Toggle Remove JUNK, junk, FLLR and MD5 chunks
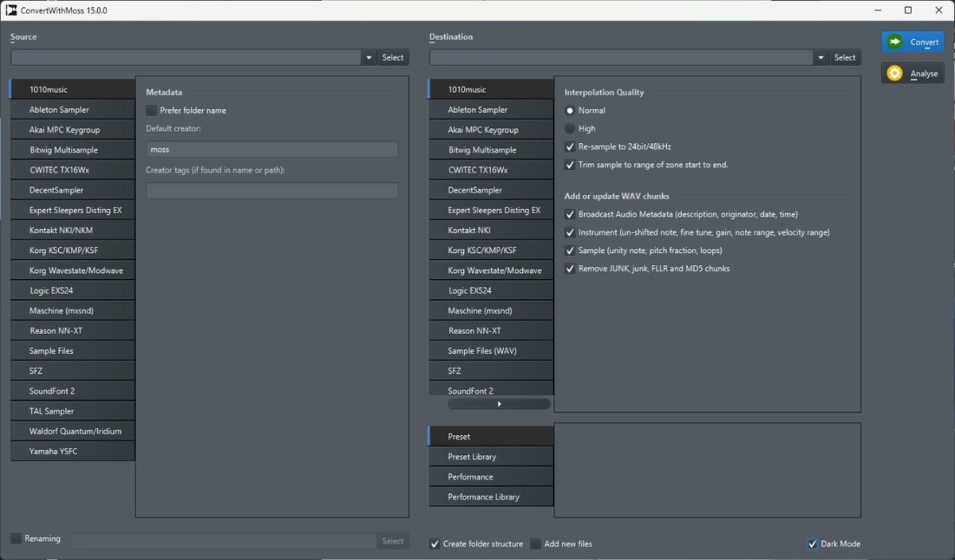Screen dimensions: 955x560 click(x=570, y=269)
